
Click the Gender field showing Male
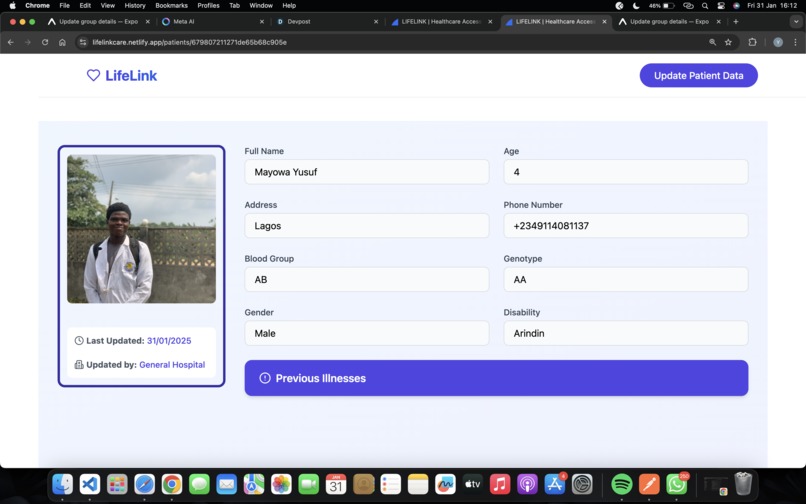point(367,333)
